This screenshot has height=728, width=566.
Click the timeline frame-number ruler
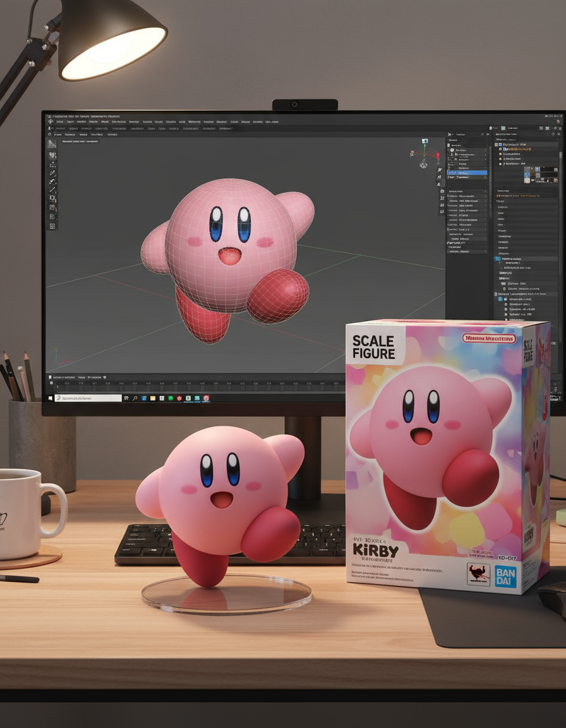(x=200, y=384)
